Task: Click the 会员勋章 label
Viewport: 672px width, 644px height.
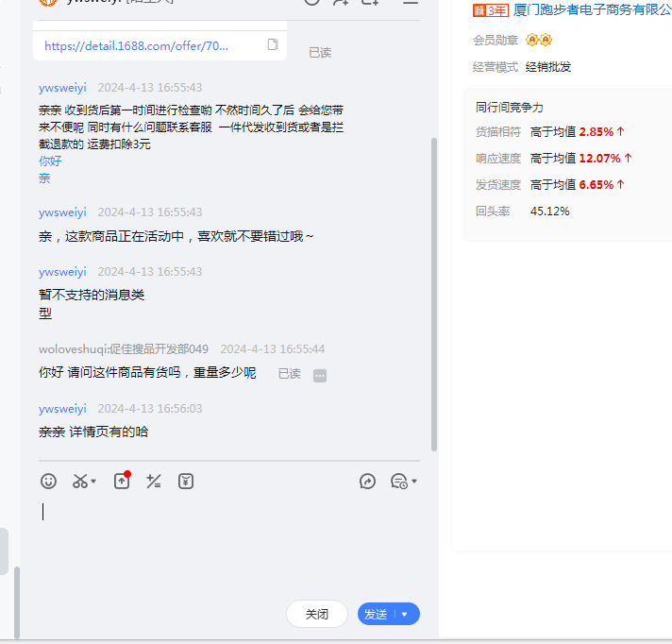Action: (x=496, y=40)
